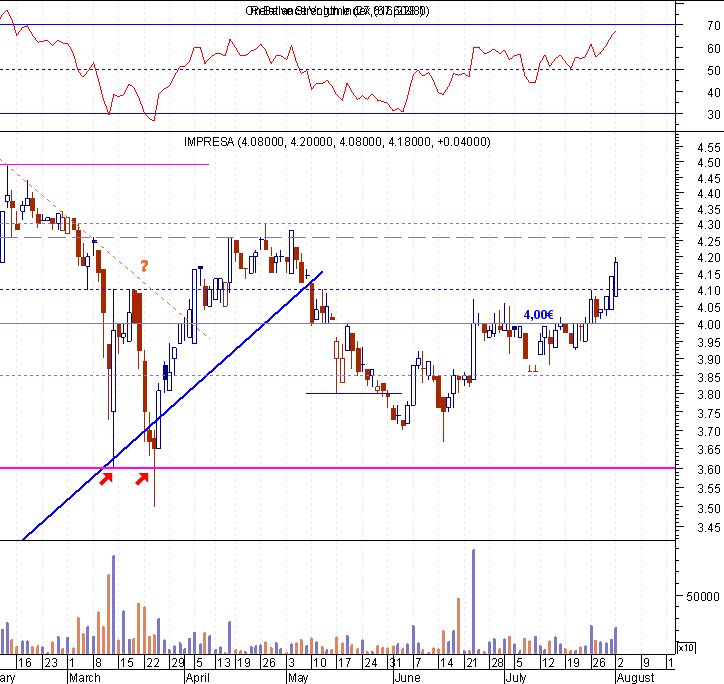Click the left red arrow marker
Viewport: 724px width, 684px height.
tap(106, 478)
